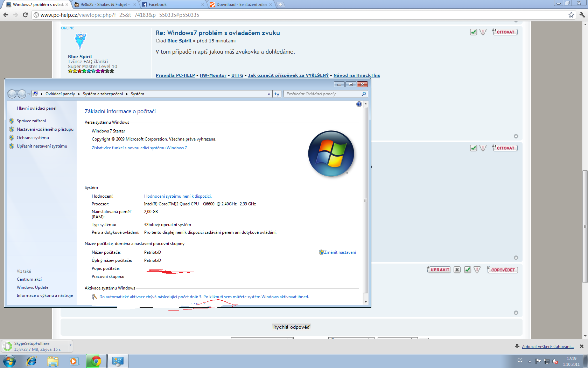588x368 pixels.
Task: Click the Systém a zabezpečení breadcrumb item
Action: 103,94
